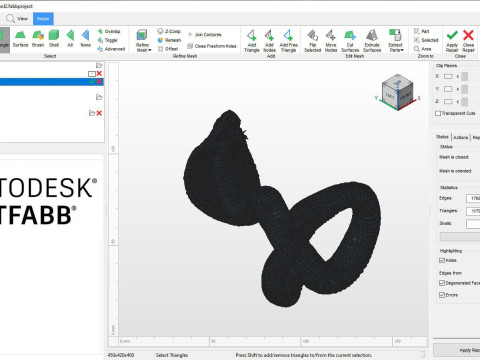
Task: Select the highlighted blue tree row
Action: click(52, 82)
